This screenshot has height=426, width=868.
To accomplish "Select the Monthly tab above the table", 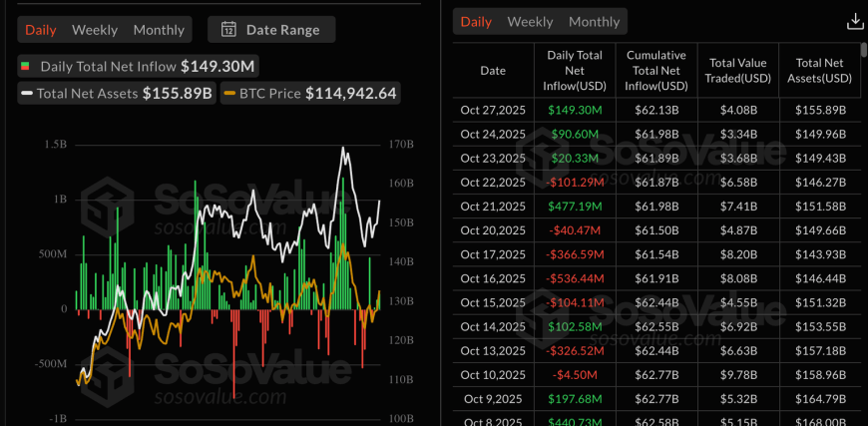I will [x=594, y=21].
